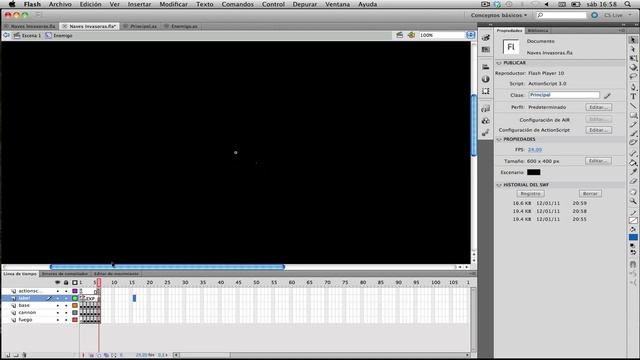Viewport: 640px width, 360px height.
Task: Toggle lock dot of cannon layer
Action: [66, 313]
